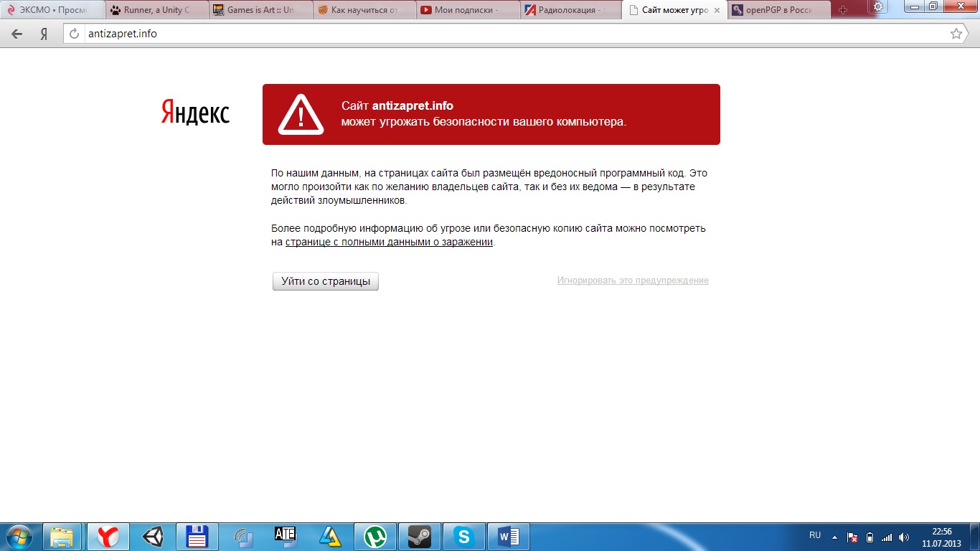Bookmark page with the star icon
This screenshot has height=551, width=980.
point(956,34)
